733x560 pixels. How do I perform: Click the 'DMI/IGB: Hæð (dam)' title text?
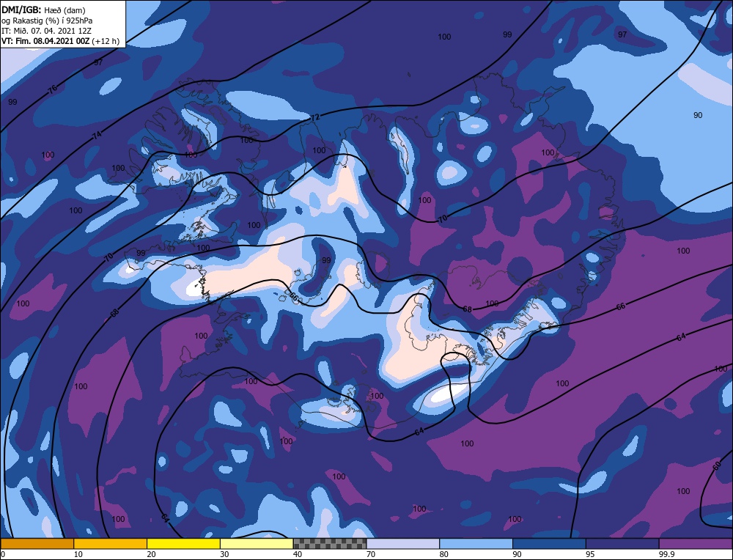click(x=43, y=10)
